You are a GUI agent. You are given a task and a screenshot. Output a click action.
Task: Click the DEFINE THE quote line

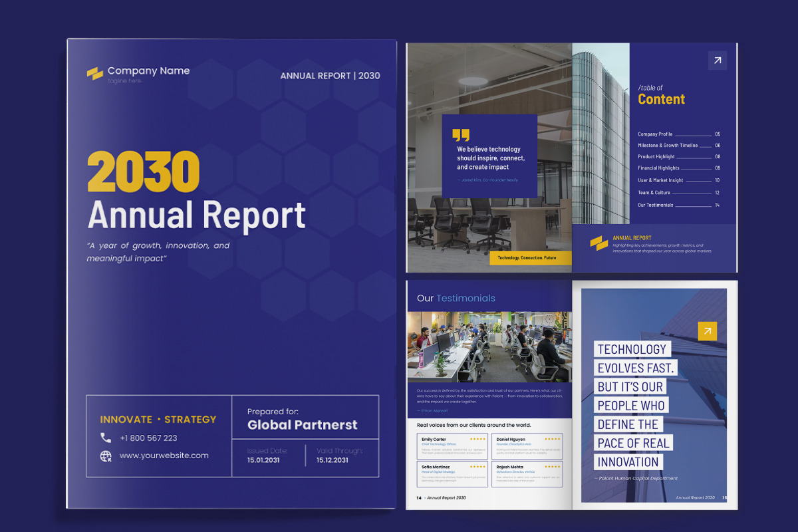[628, 424]
